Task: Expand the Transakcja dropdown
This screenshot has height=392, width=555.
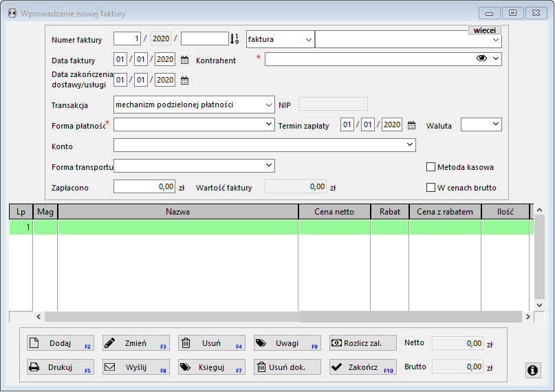Action: click(268, 105)
